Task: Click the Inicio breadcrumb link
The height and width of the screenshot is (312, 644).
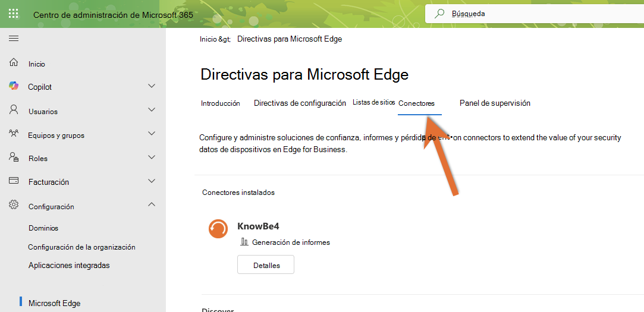Action: (x=209, y=39)
